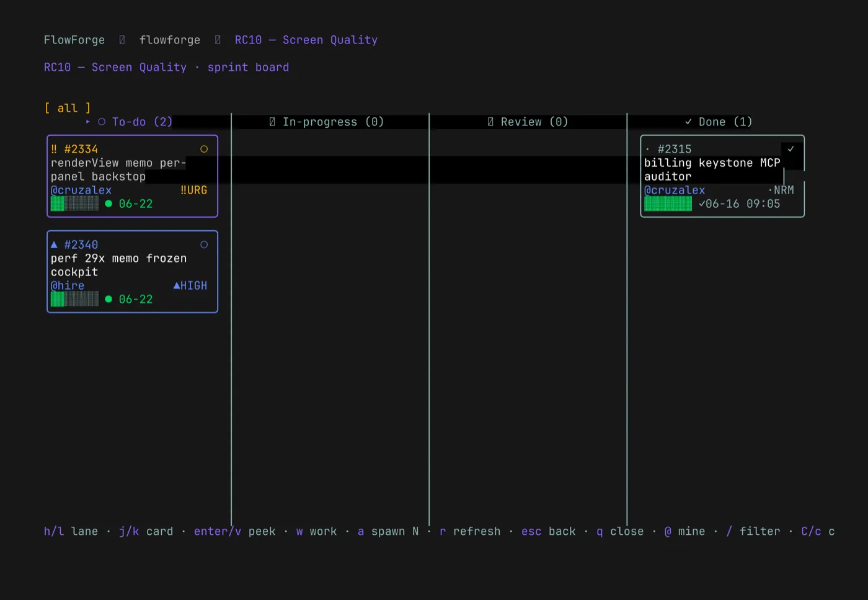Image resolution: width=868 pixels, height=600 pixels.
Task: Click the progress bar on card #2334
Action: click(74, 204)
